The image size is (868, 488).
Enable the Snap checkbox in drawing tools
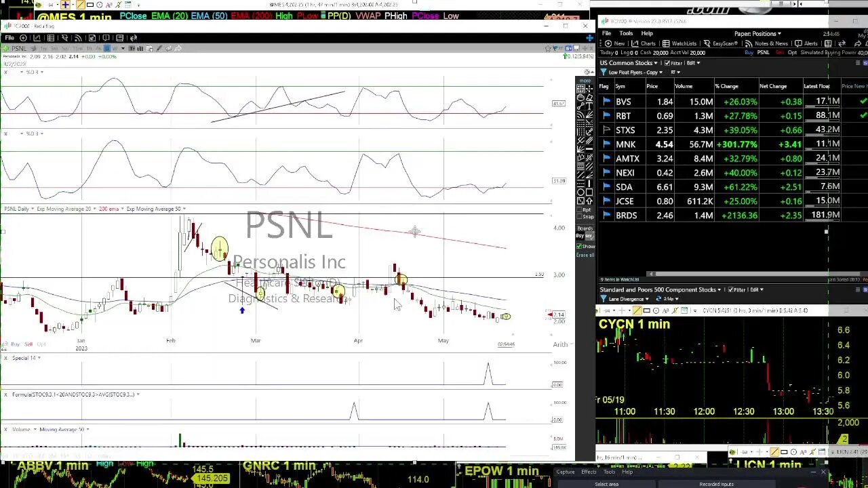pyautogui.click(x=579, y=216)
